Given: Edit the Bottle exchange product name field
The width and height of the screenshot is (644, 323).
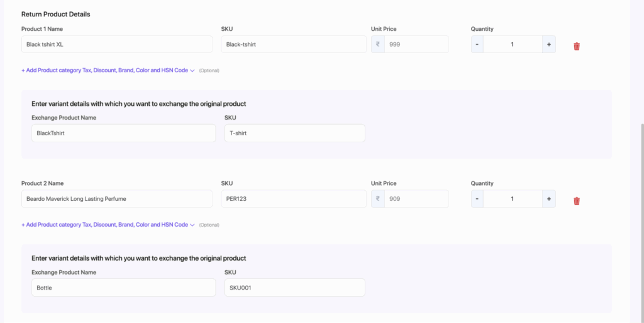Looking at the screenshot, I should click(123, 288).
